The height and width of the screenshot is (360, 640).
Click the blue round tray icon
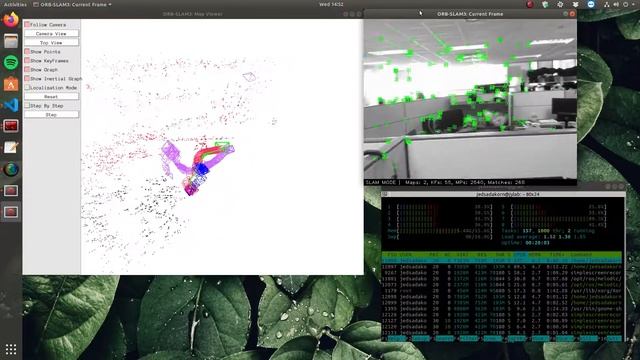[591, 4]
